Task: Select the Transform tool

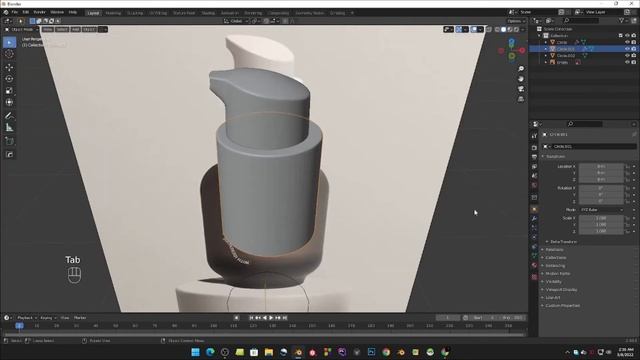Action: 9,102
